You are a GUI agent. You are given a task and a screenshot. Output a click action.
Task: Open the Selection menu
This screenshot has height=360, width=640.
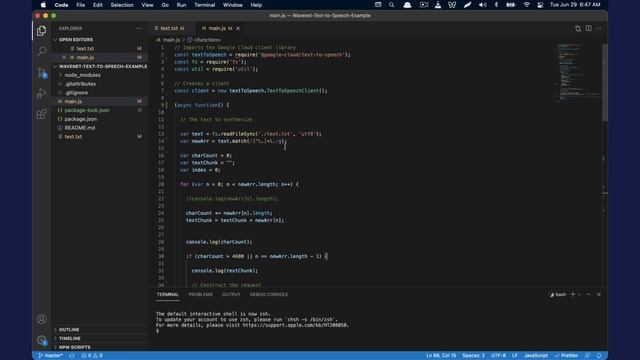(x=122, y=5)
